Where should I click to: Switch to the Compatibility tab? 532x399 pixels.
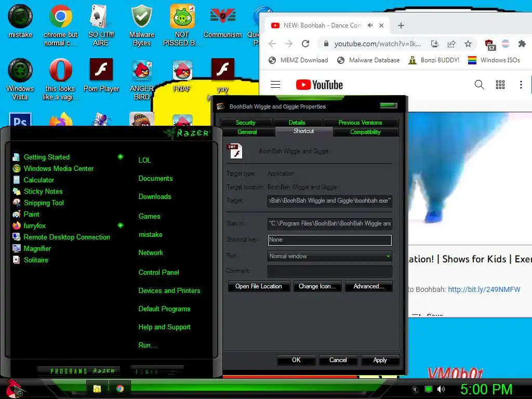365,132
